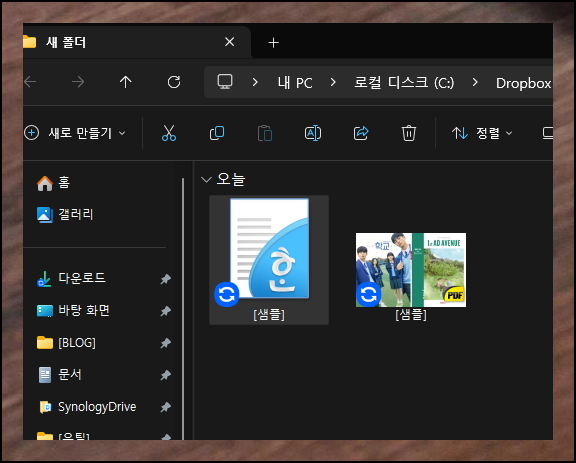The image size is (576, 463).
Task: Click the Copy icon in toolbar
Action: click(217, 133)
